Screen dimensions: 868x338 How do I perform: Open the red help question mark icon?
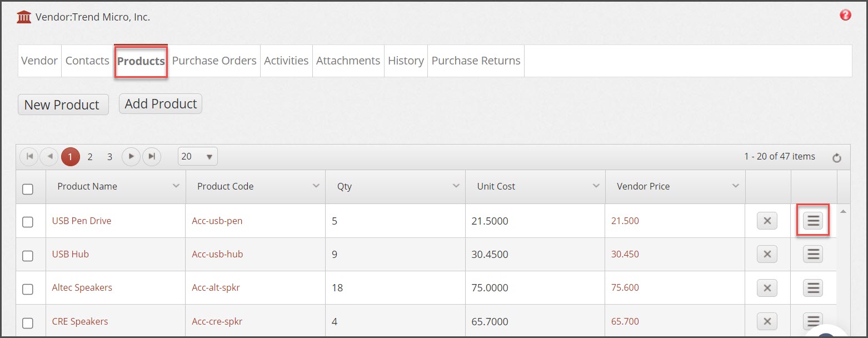pos(845,16)
